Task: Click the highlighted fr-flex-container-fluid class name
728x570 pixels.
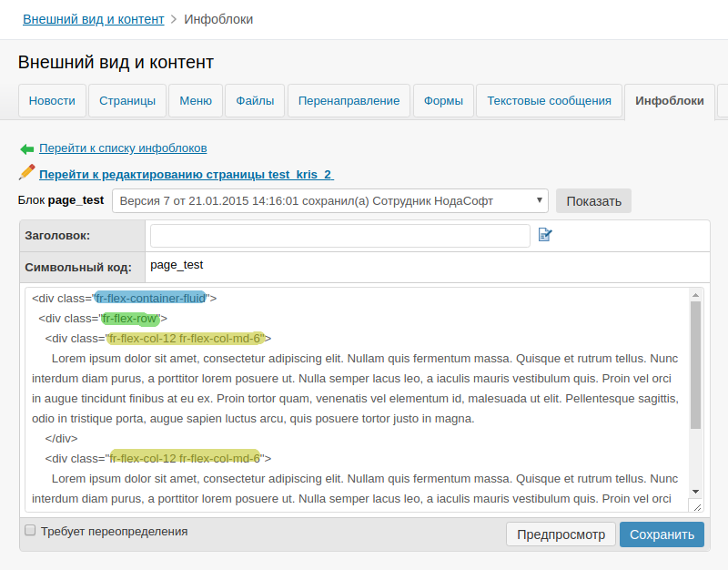Action: click(x=150, y=298)
